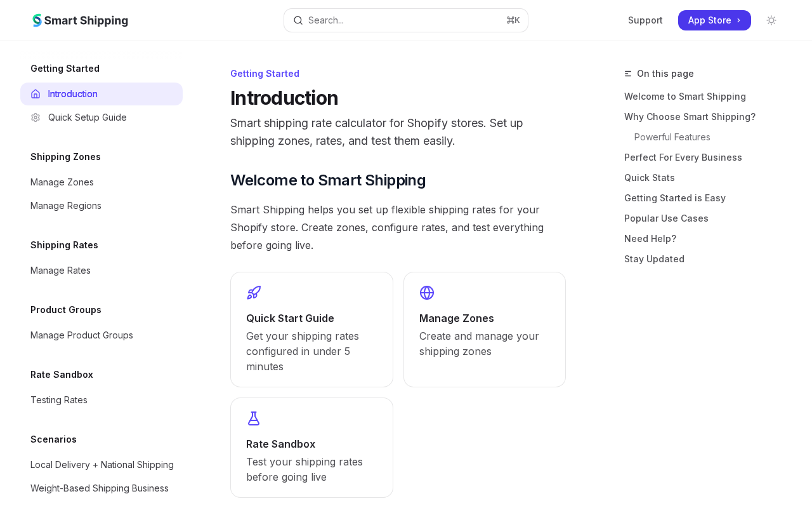Viewport: 812px width, 508px height.
Task: Open Manage Product Groups sidebar item
Action: tap(82, 335)
